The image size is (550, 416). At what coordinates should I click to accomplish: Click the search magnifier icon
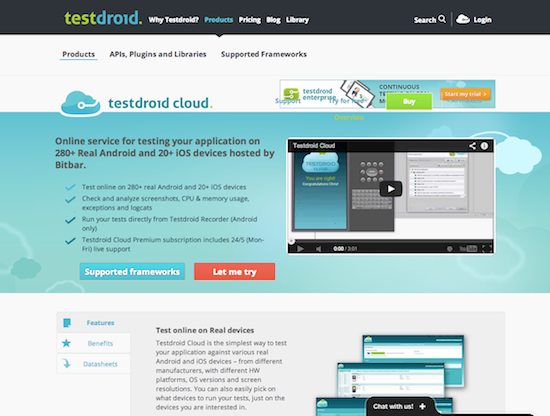tap(442, 19)
